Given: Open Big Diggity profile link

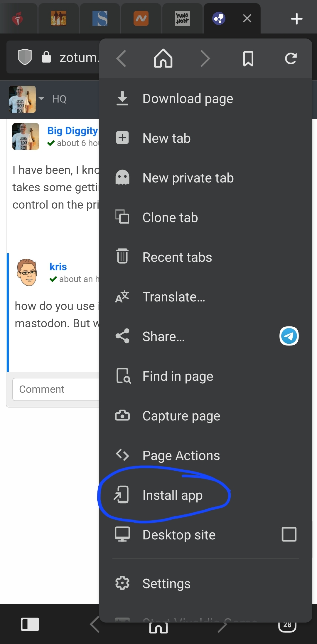Looking at the screenshot, I should click(72, 131).
